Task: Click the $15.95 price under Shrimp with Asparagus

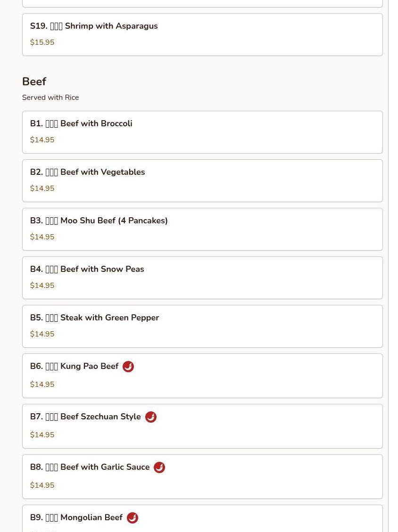Action: [42, 42]
